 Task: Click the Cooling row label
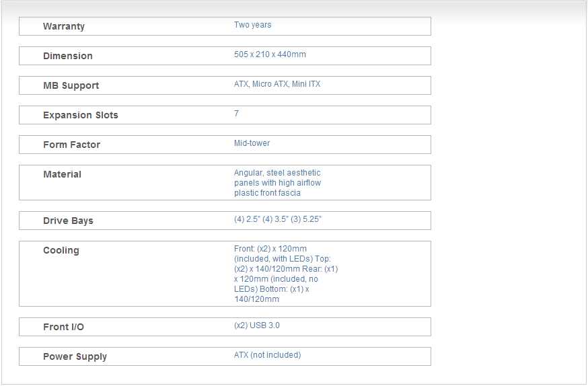click(x=61, y=250)
